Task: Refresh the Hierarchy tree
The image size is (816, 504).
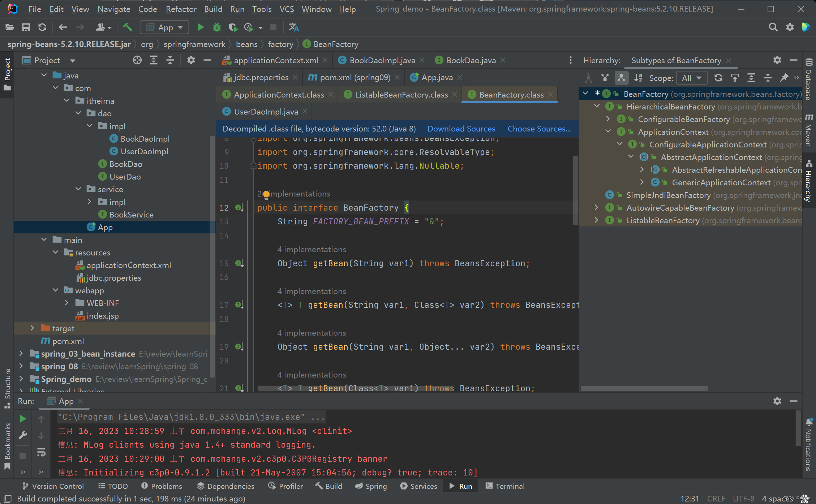Action: pyautogui.click(x=718, y=78)
